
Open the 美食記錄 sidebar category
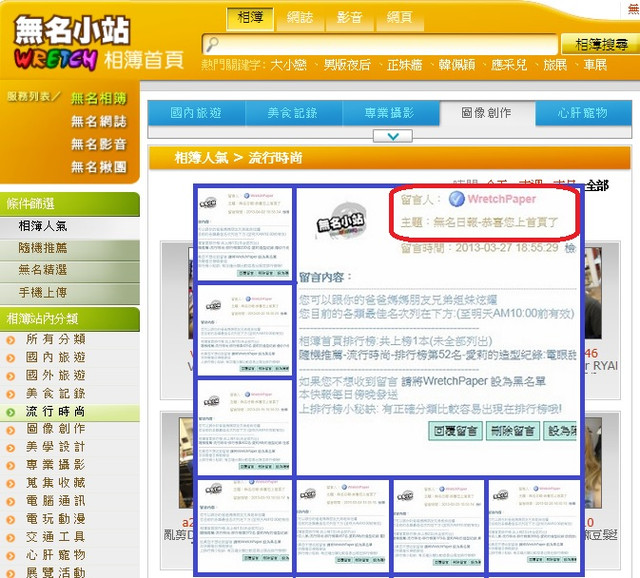56,393
